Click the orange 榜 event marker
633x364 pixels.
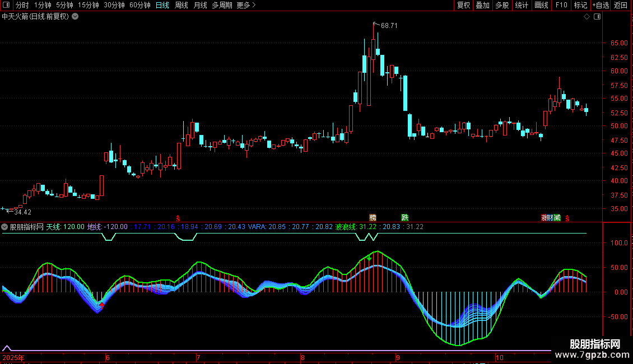click(x=373, y=217)
